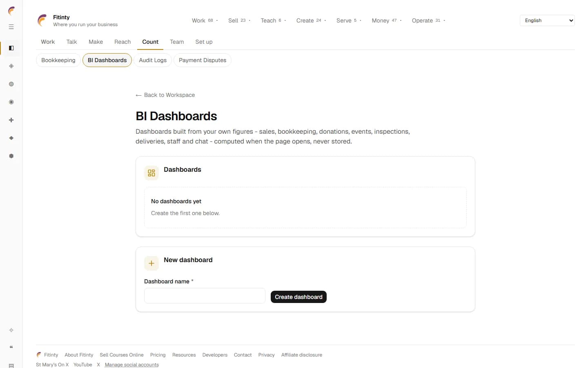This screenshot has width=588, height=368.
Task: Click the Fitinty logo atop the sidebar
Action: click(x=11, y=11)
